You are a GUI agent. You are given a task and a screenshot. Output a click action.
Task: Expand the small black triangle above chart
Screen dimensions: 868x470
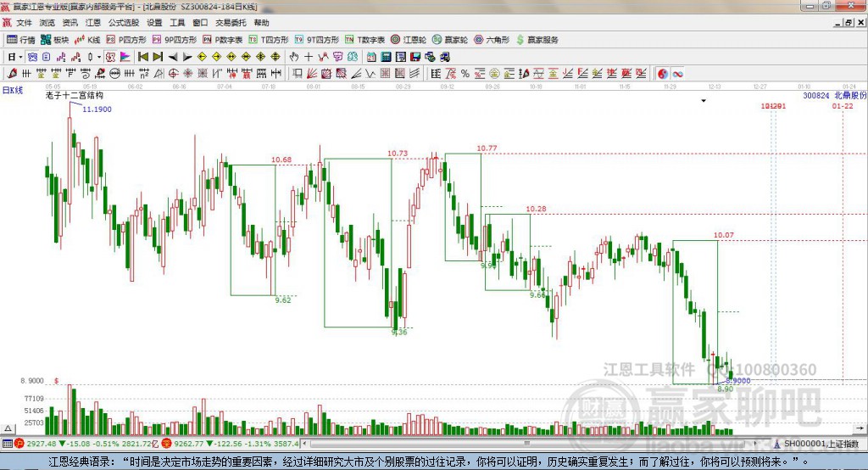(704, 101)
